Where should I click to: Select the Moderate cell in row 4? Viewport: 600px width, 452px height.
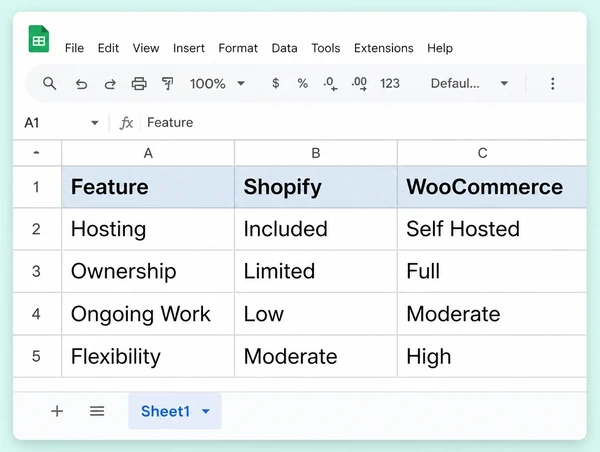(x=492, y=314)
